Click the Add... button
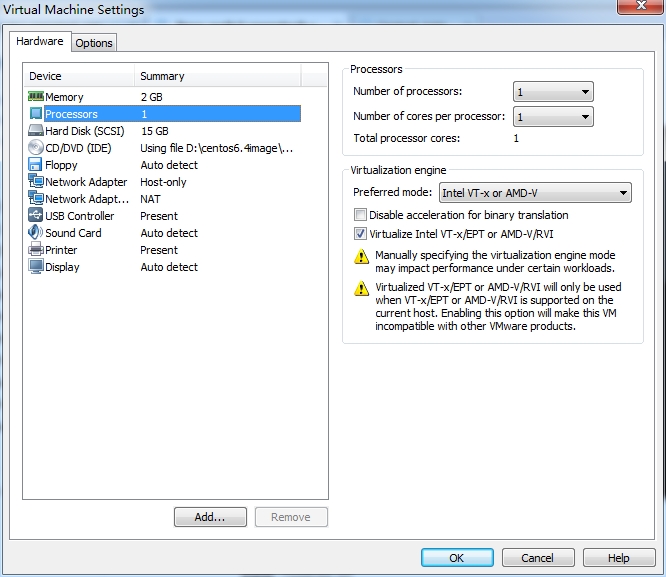The width and height of the screenshot is (666, 577). 210,517
